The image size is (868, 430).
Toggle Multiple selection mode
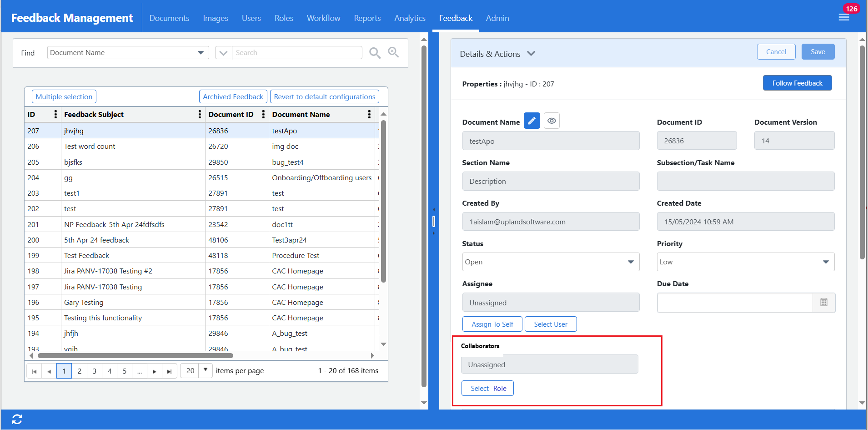point(64,96)
